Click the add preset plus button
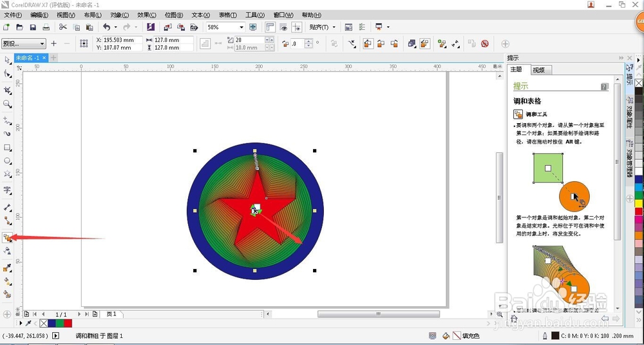644x345 pixels. coord(54,44)
